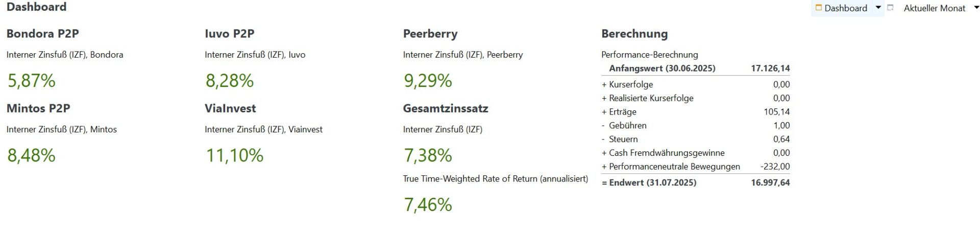The height and width of the screenshot is (232, 980).
Task: Select the Gesamtzinssatz heading
Action: 446,108
